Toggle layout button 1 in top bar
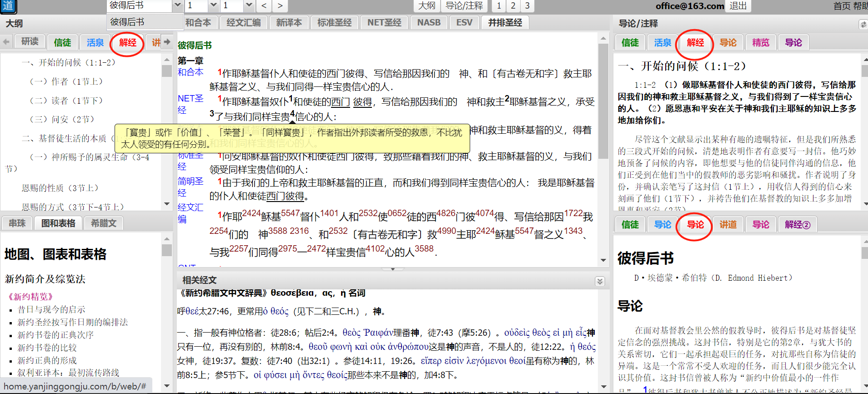 coord(499,5)
